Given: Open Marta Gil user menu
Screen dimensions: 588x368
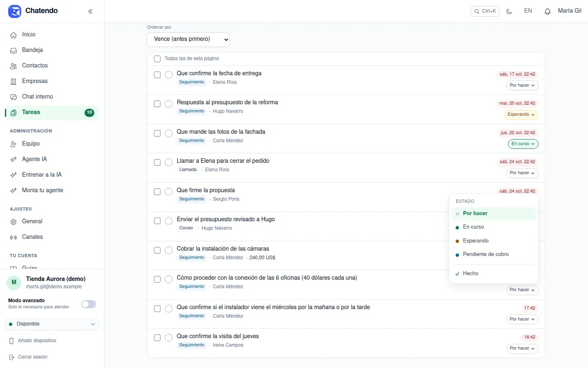Looking at the screenshot, I should [570, 11].
